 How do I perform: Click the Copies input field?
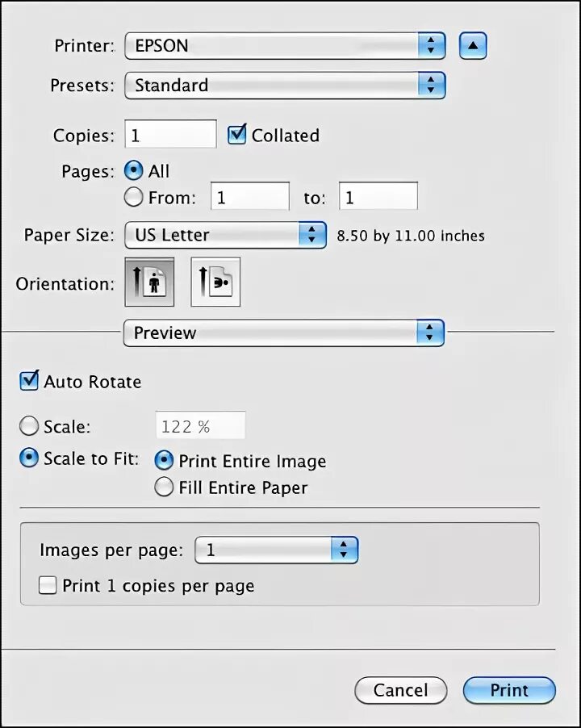pyautogui.click(x=170, y=135)
